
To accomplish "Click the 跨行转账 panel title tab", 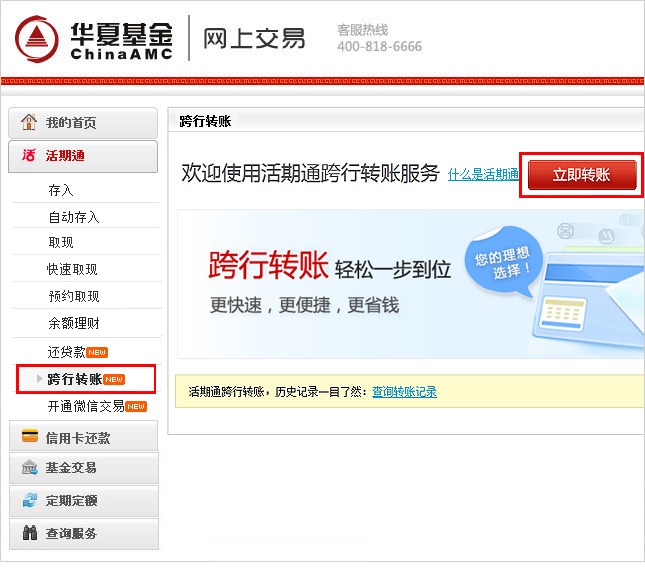I will 205,121.
